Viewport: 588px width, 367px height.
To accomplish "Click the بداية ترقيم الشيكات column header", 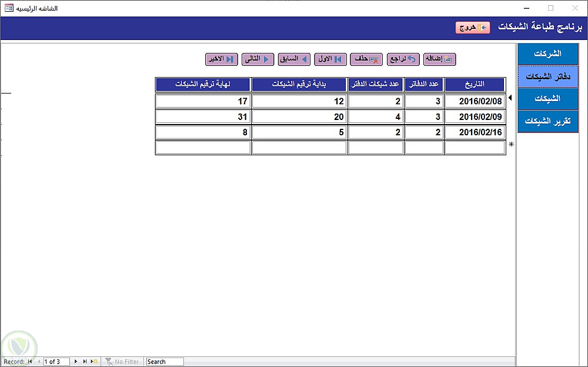I will tap(299, 85).
